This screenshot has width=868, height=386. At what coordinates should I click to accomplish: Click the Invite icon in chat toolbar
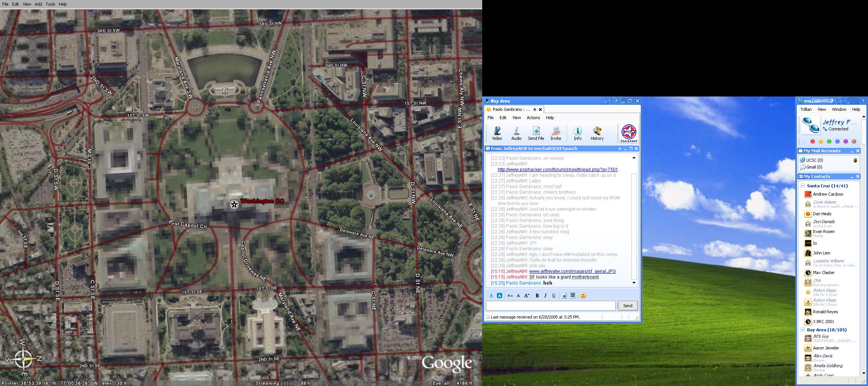click(x=556, y=133)
